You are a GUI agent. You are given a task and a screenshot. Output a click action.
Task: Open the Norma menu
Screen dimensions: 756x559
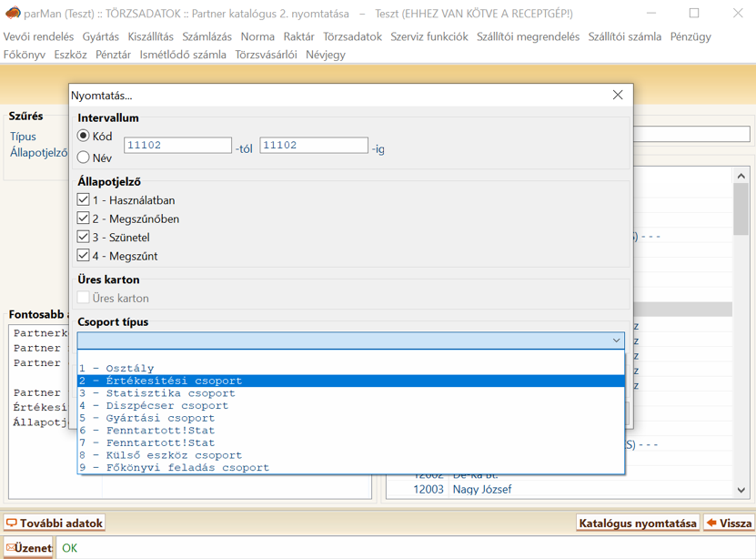[257, 36]
